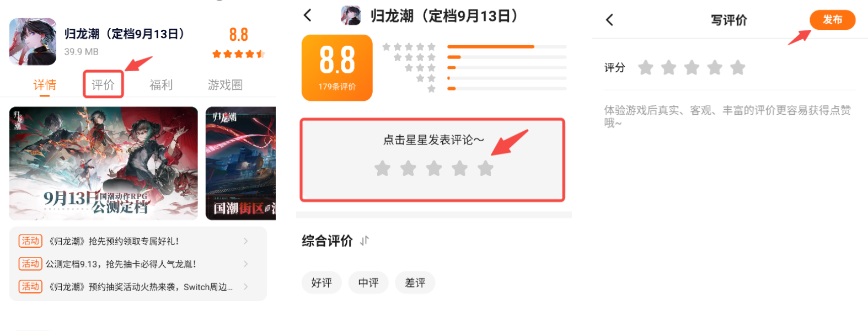The image size is (868, 331).
Task: Click the sort icon next to 综合评价
Action: (364, 241)
